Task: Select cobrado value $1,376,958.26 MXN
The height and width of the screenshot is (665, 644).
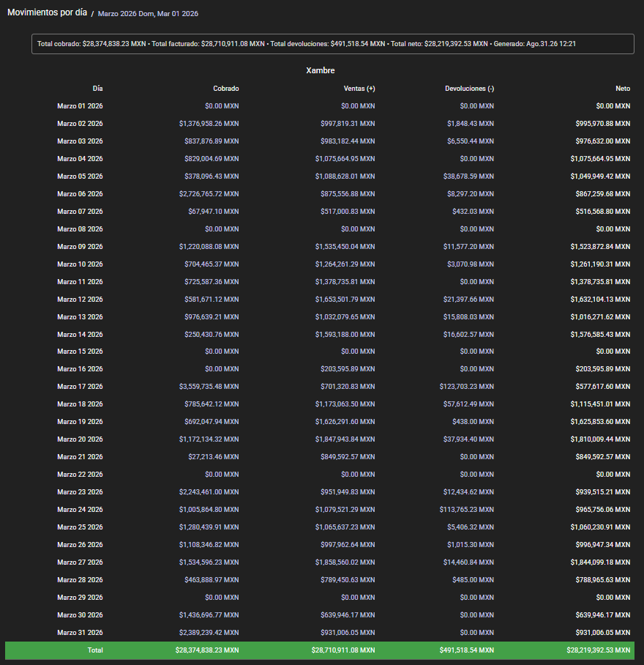Action: click(209, 124)
